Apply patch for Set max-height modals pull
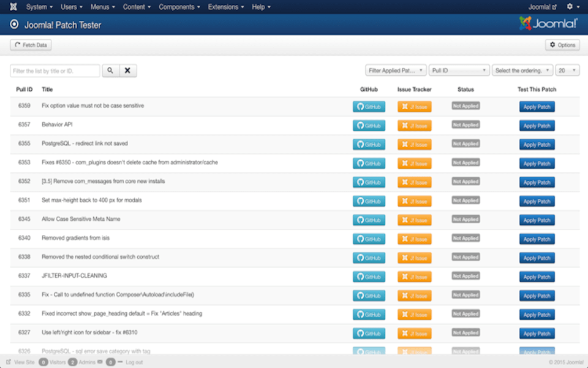The image size is (588, 368). 537,201
